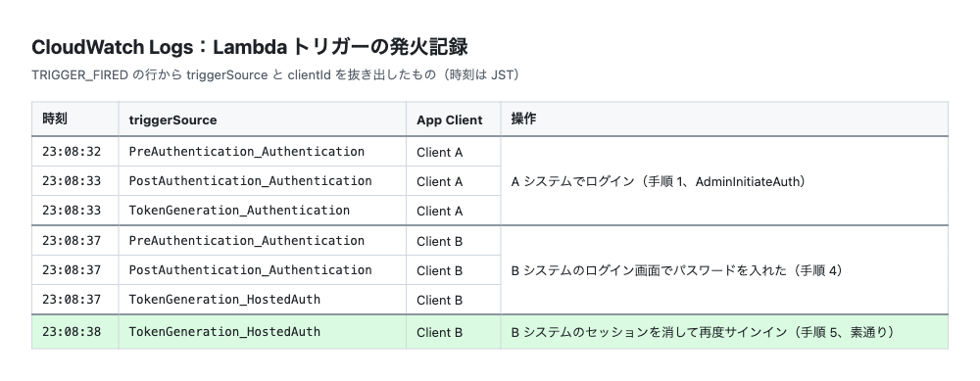Click the timestamp 23:08:38 in the highlighted row

[x=72, y=332]
